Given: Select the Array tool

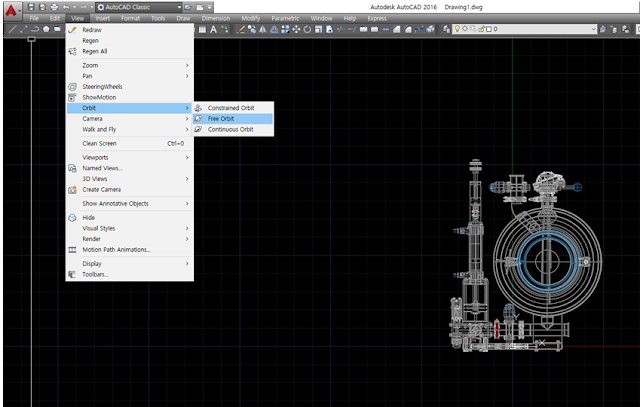Looking at the screenshot, I should 285,29.
